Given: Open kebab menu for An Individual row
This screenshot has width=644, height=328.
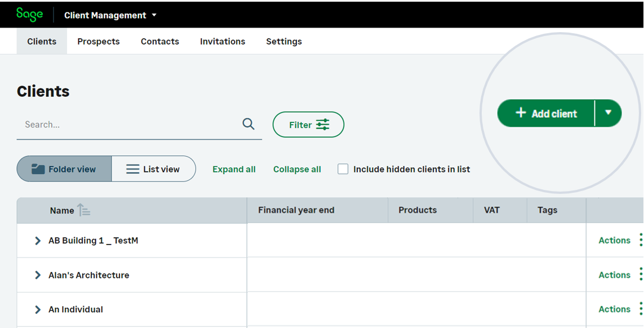Looking at the screenshot, I should click(641, 309).
